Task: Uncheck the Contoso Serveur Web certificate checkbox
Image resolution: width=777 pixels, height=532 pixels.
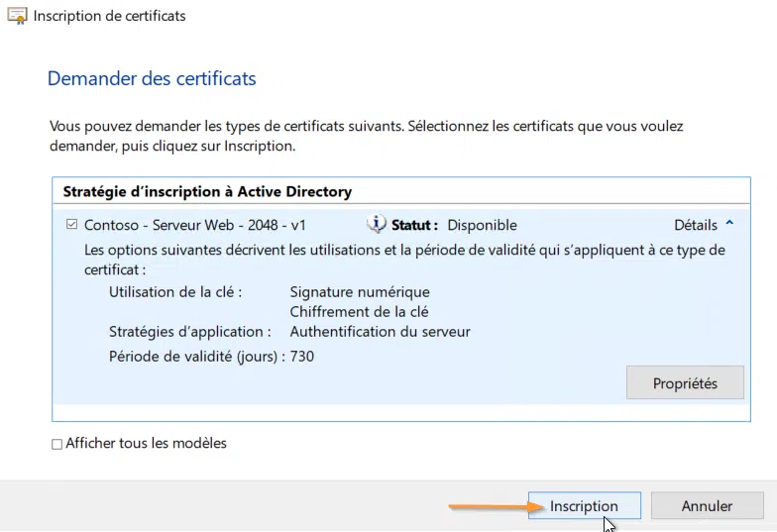Action: [x=71, y=225]
